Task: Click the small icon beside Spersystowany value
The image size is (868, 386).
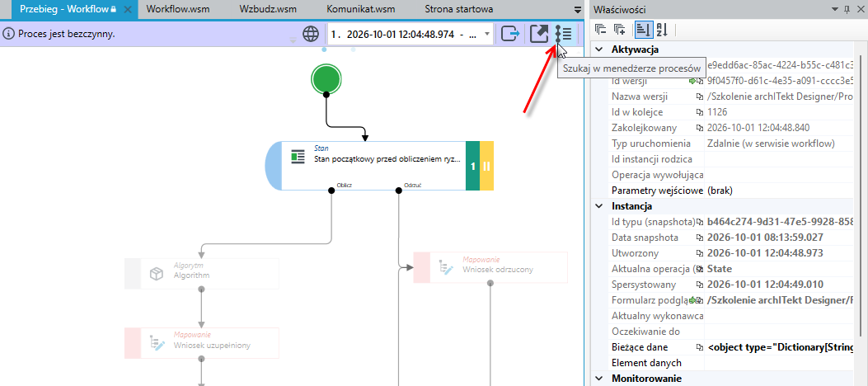Action: (x=700, y=285)
